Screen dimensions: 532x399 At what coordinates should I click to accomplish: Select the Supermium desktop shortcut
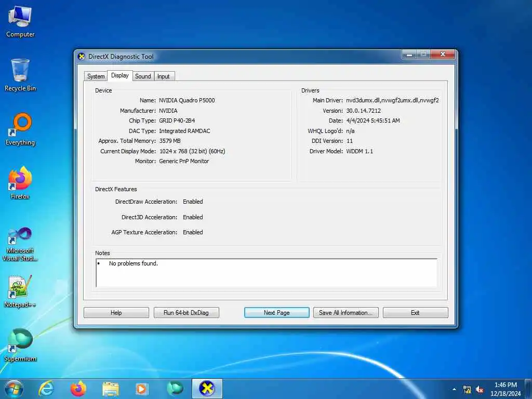point(20,345)
